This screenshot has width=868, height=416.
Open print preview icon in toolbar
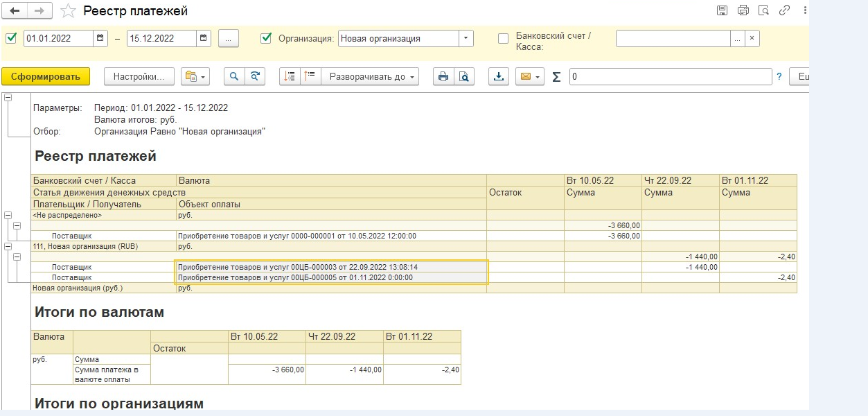463,77
